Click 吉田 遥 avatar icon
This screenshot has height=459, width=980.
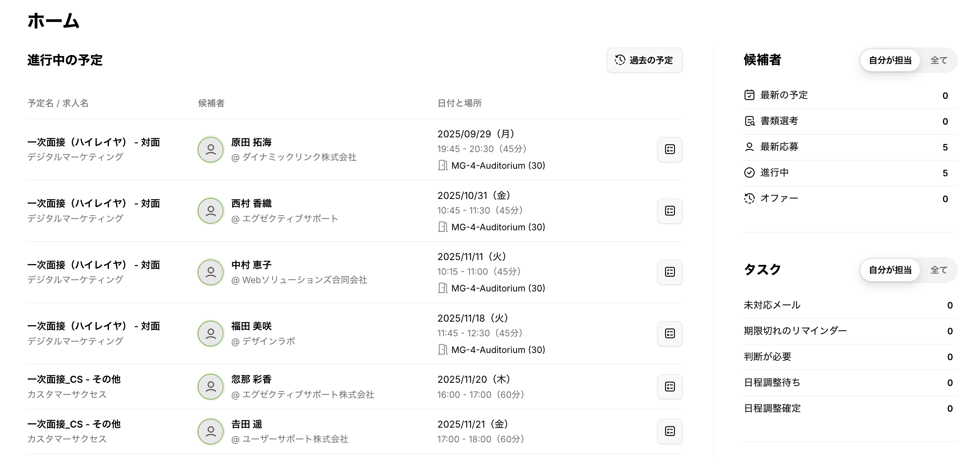coord(211,432)
